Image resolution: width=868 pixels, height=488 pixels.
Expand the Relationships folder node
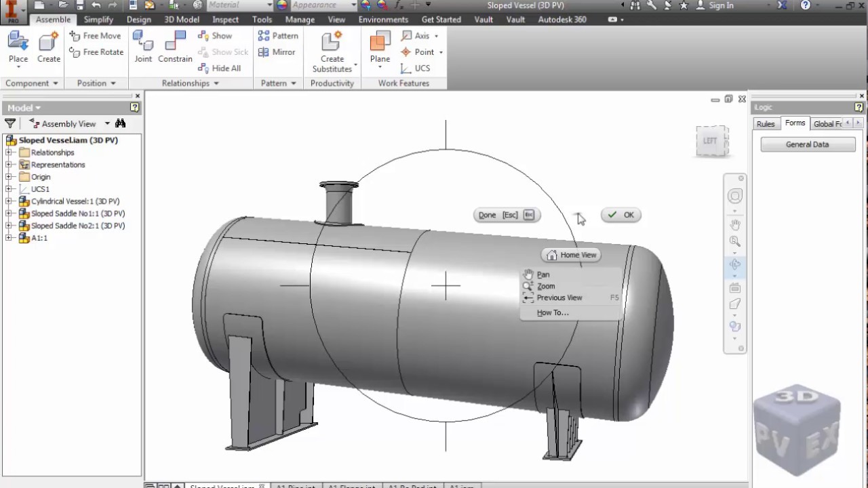coord(9,152)
